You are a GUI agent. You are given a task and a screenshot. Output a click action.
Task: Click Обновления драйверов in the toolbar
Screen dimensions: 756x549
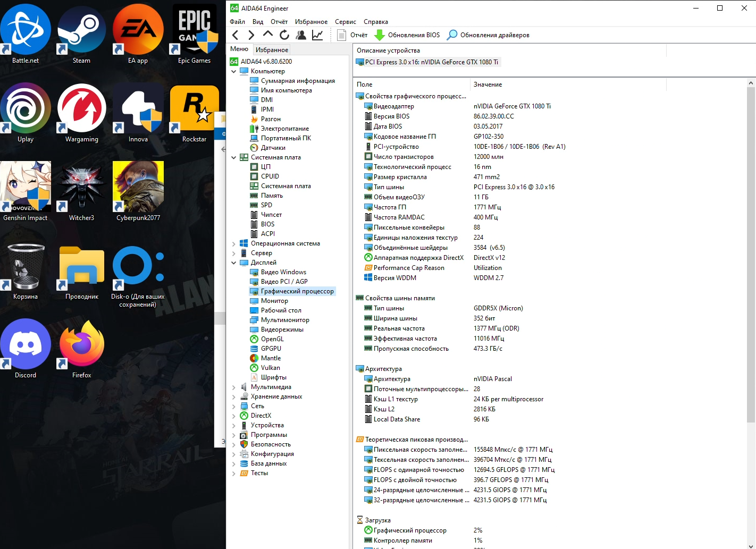click(x=488, y=35)
